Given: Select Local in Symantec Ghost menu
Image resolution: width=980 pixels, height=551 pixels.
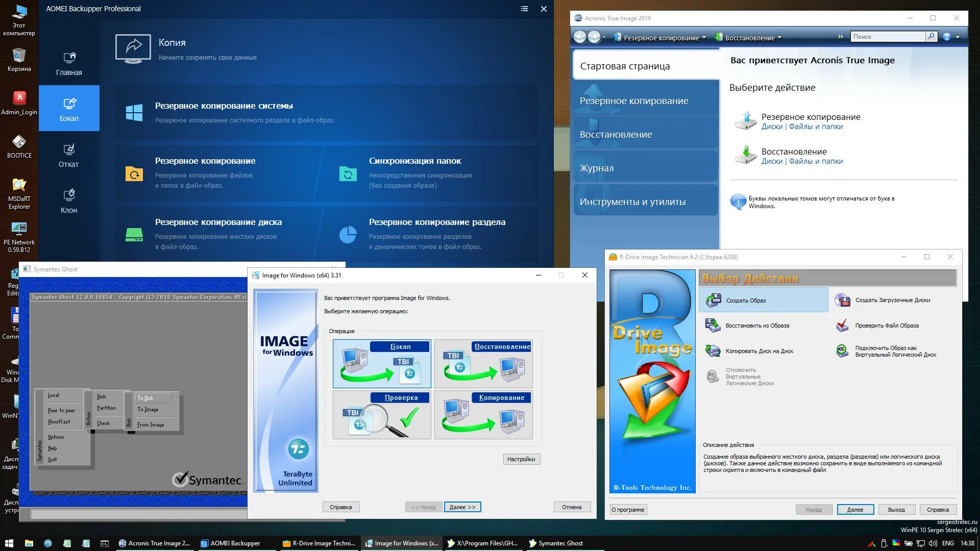Looking at the screenshot, I should pos(54,395).
